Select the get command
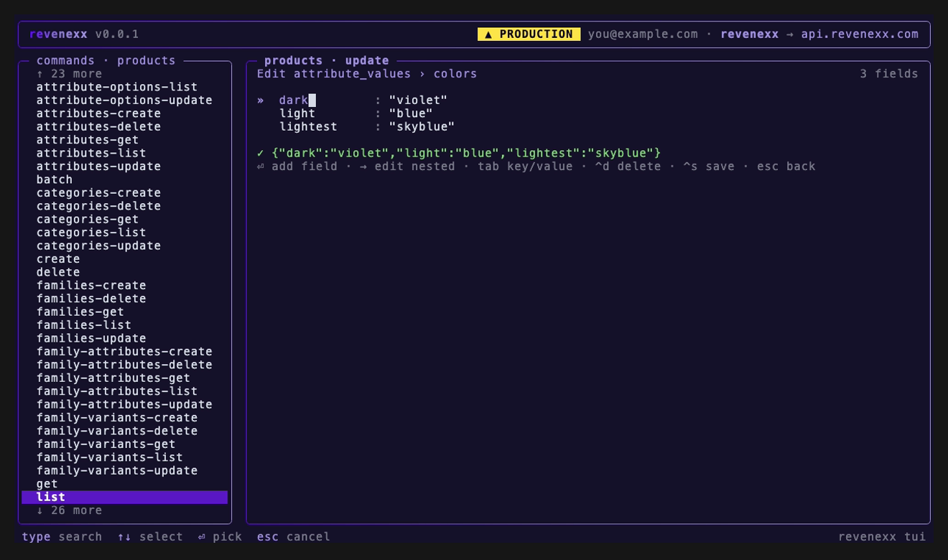The height and width of the screenshot is (560, 948). tap(47, 484)
